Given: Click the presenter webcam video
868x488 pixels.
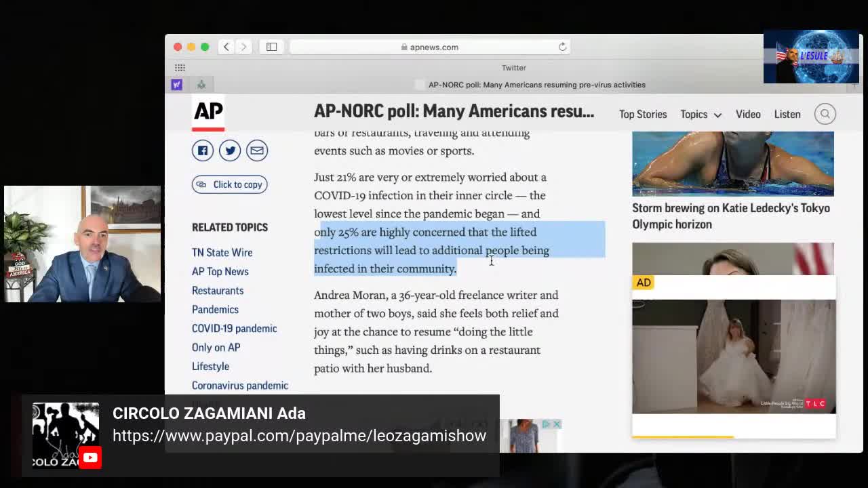Looking at the screenshot, I should tap(82, 244).
